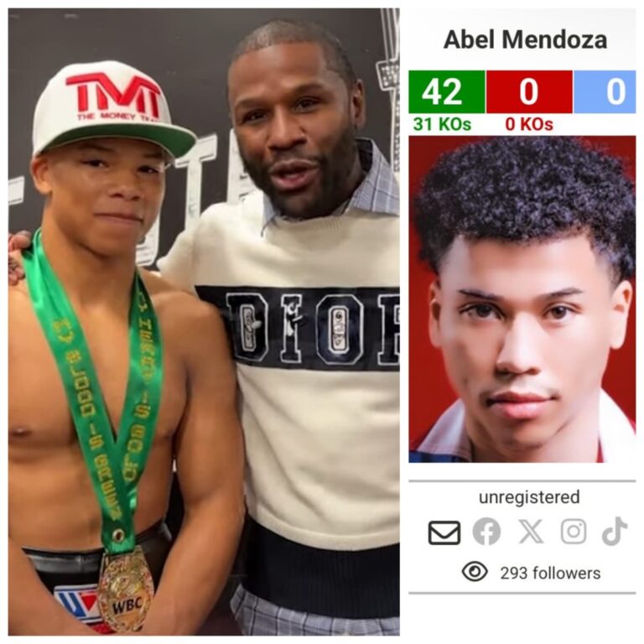Click the eye icon beside followers
Screen dimensions: 644x644
tap(475, 572)
